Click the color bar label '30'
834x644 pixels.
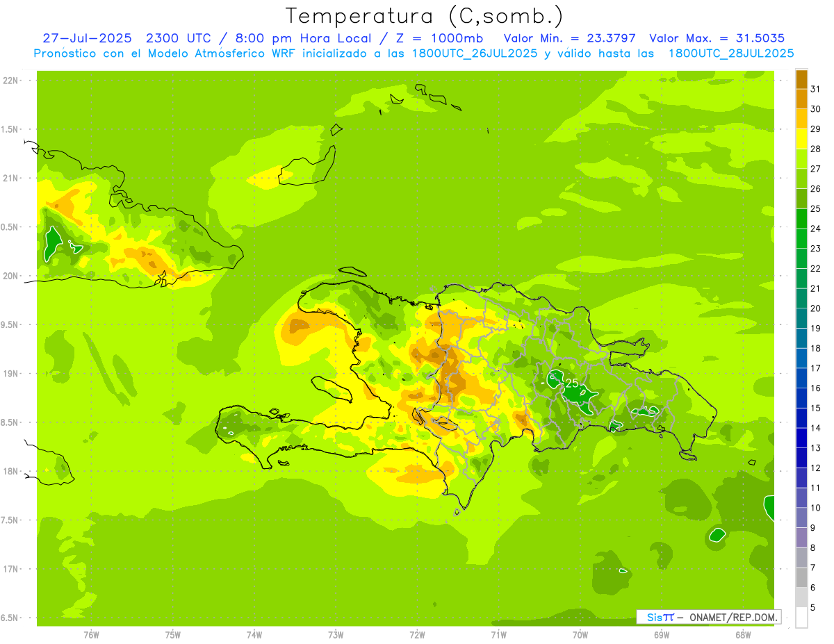click(x=816, y=109)
